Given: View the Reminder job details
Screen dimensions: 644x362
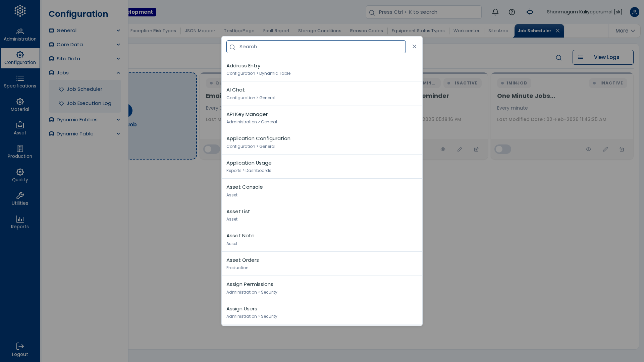Looking at the screenshot, I should coord(443,149).
